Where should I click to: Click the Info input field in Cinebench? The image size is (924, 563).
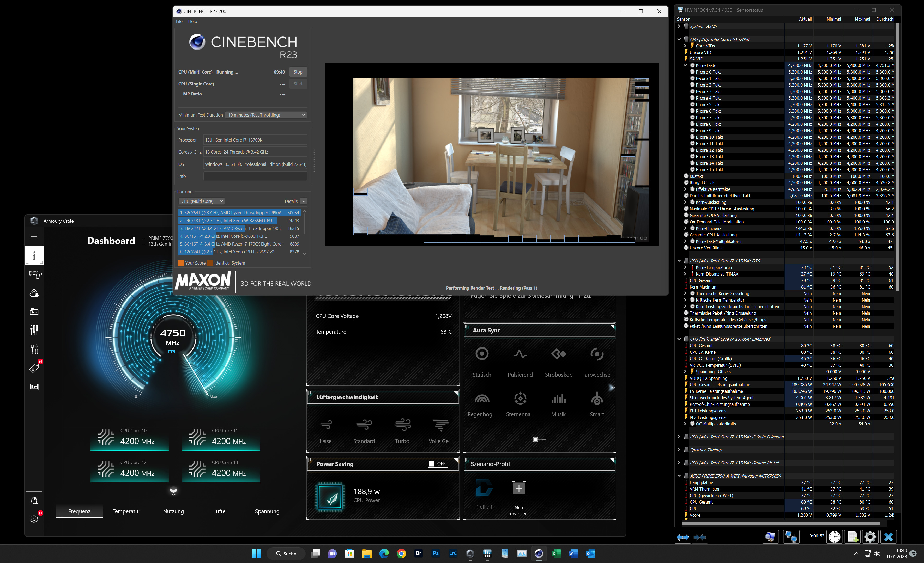click(x=255, y=176)
